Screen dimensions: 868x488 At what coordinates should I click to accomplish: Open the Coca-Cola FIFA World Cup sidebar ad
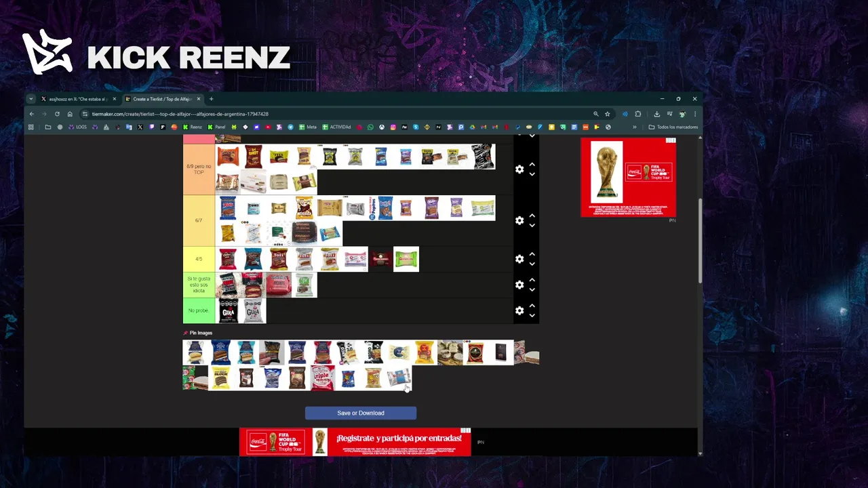pos(628,178)
